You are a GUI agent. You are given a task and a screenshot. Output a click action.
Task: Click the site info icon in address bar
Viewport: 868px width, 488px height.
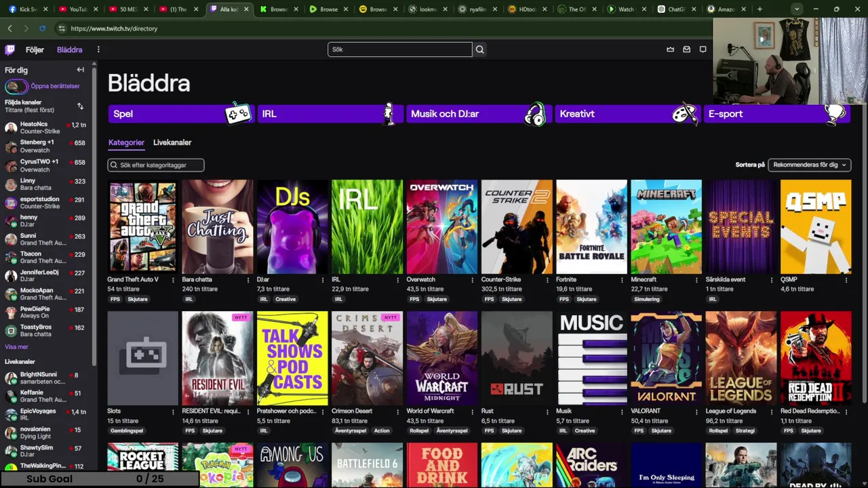[61, 28]
